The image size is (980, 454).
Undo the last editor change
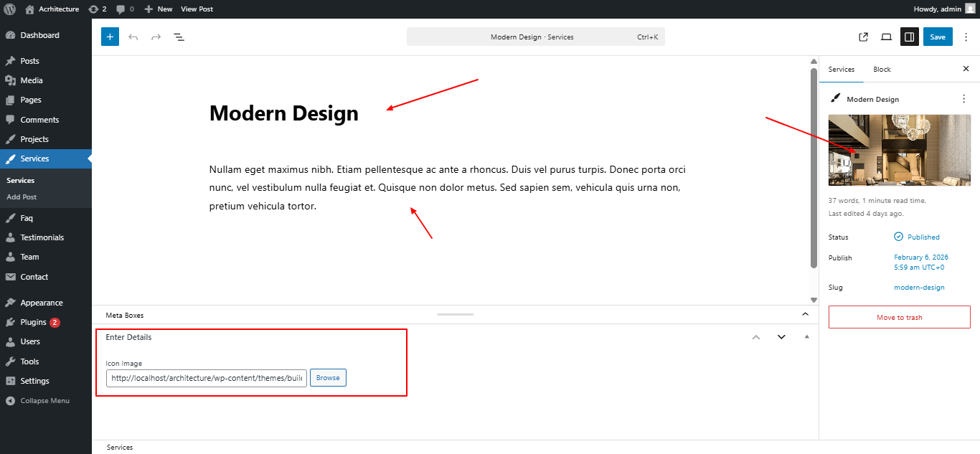click(x=133, y=37)
